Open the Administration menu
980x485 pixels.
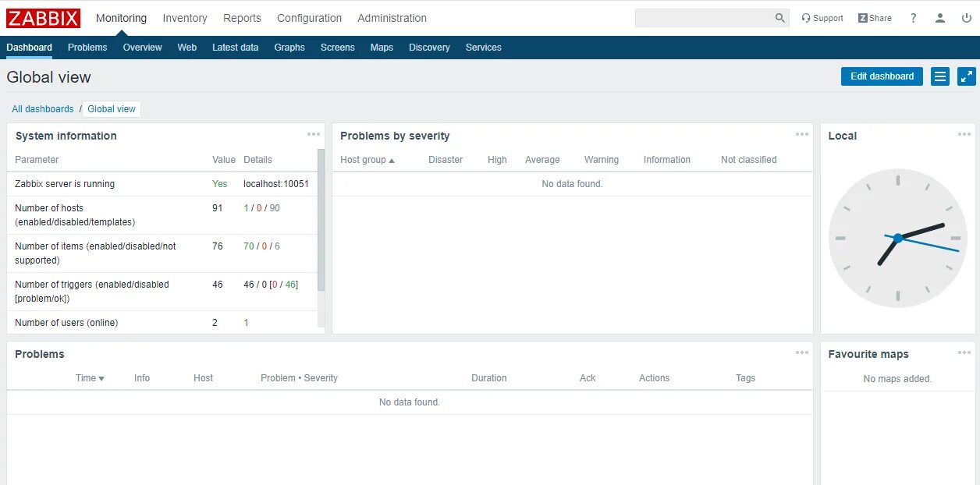[x=392, y=18]
